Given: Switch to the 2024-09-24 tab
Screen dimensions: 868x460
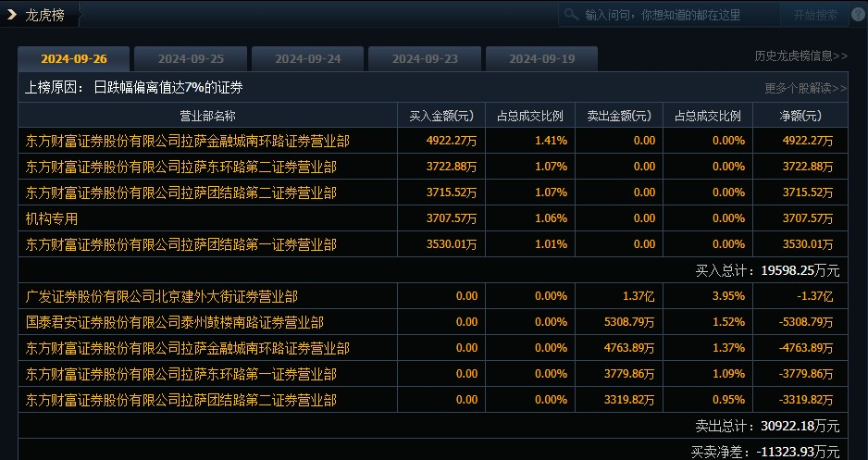Looking at the screenshot, I should coord(308,58).
